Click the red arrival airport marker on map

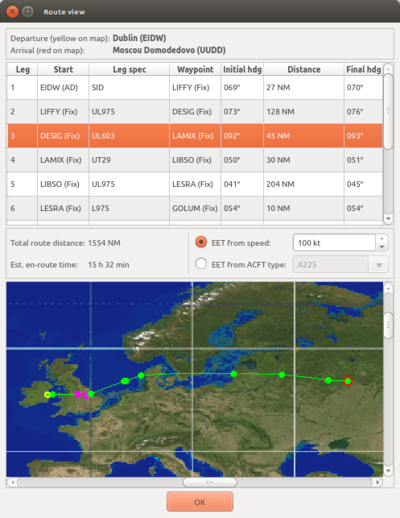[x=348, y=381]
